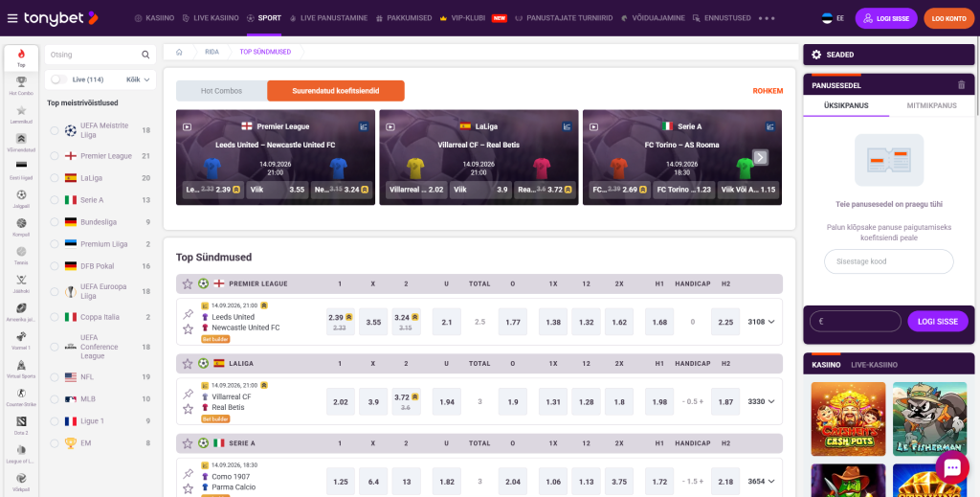Switch to Kasiino in top navigation
The image size is (980, 497).
coord(154,18)
